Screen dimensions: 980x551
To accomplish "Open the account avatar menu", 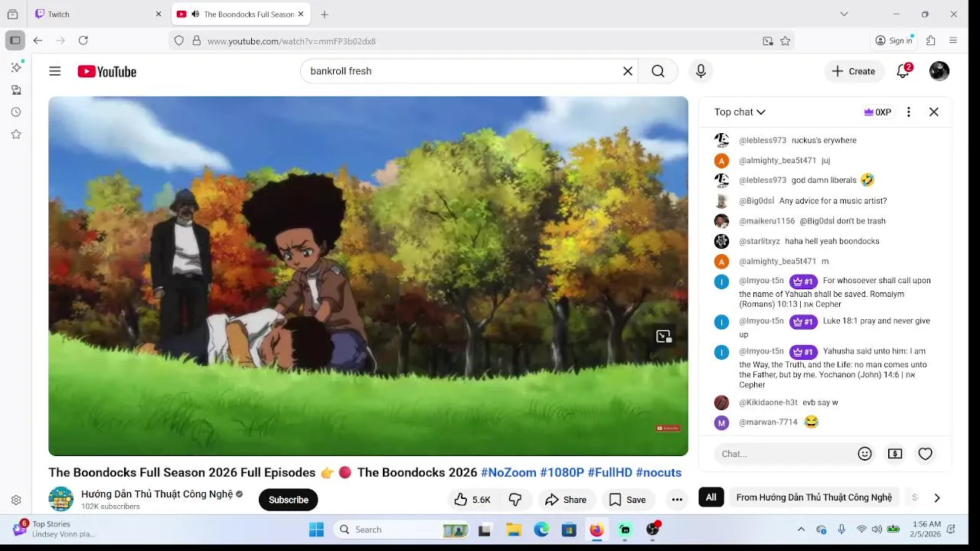I will tap(939, 71).
